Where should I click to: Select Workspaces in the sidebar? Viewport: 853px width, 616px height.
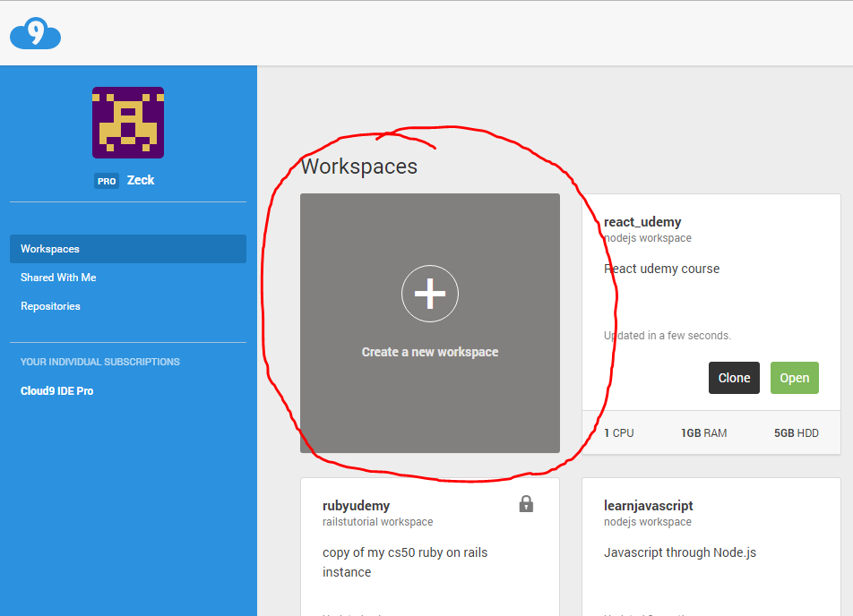click(128, 249)
